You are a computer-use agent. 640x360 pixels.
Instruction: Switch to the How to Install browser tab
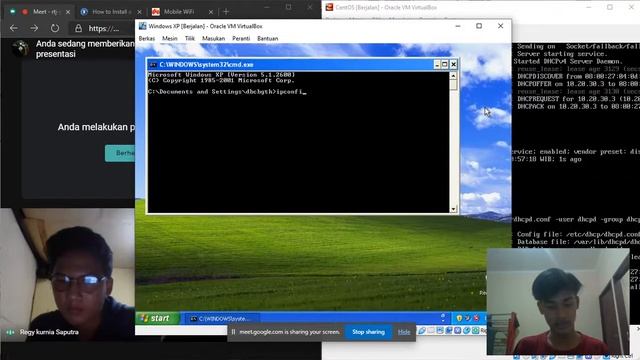pyautogui.click(x=110, y=12)
